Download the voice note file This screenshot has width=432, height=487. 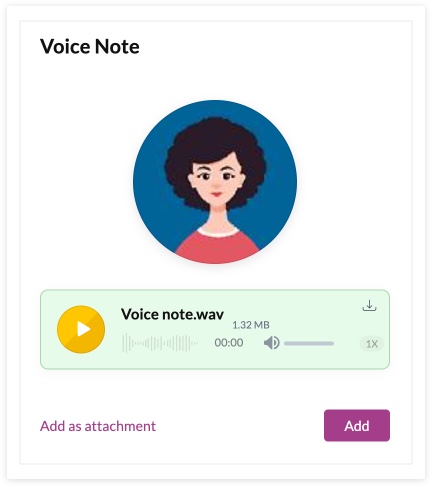click(369, 306)
